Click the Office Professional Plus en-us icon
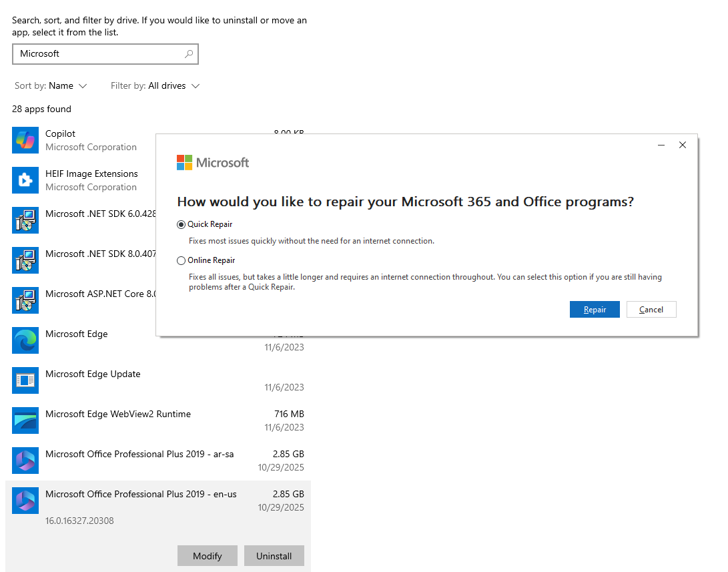 [x=25, y=501]
